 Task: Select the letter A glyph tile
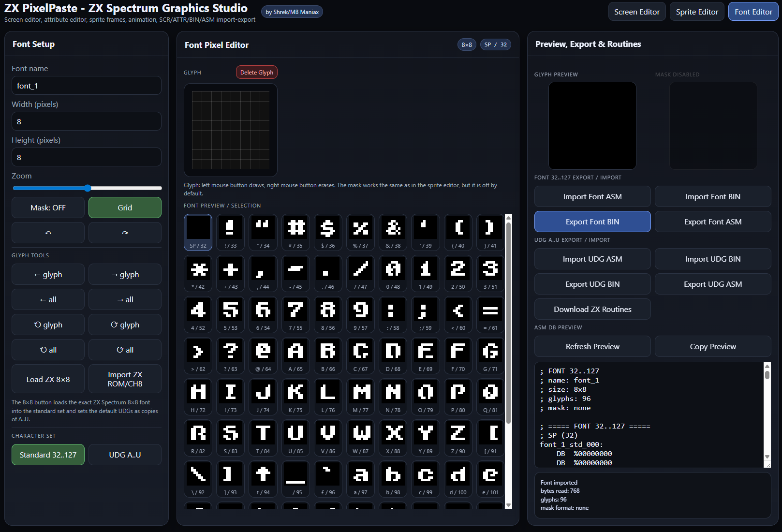click(x=295, y=355)
